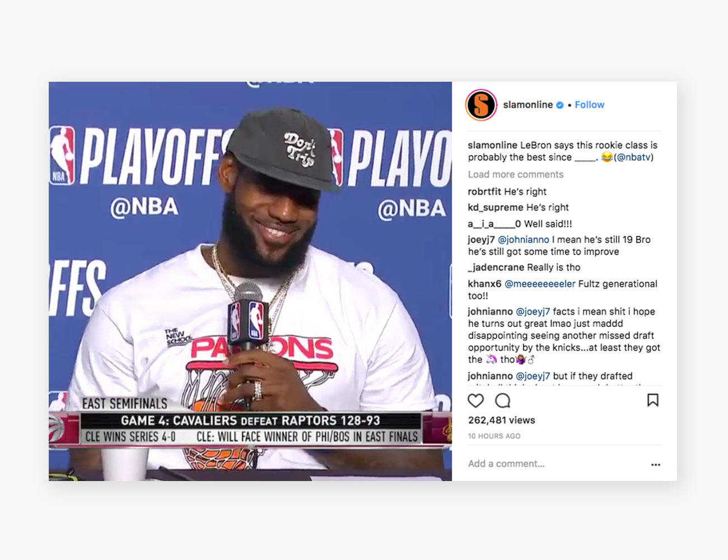Open the @johnianno mention link
The image size is (728, 560).
tap(524, 240)
